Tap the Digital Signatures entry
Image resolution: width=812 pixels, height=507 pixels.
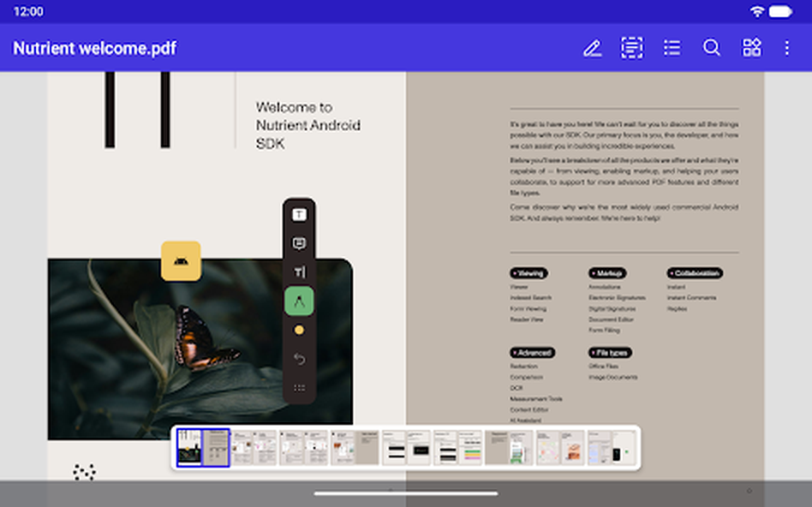[612, 308]
